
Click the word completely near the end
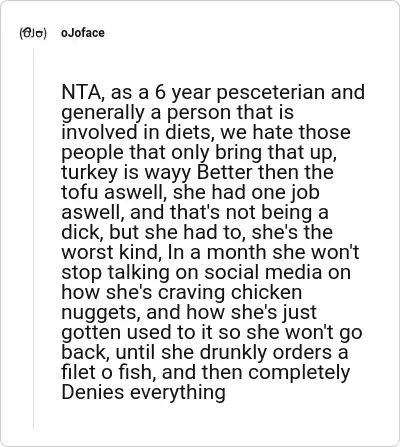click(299, 372)
